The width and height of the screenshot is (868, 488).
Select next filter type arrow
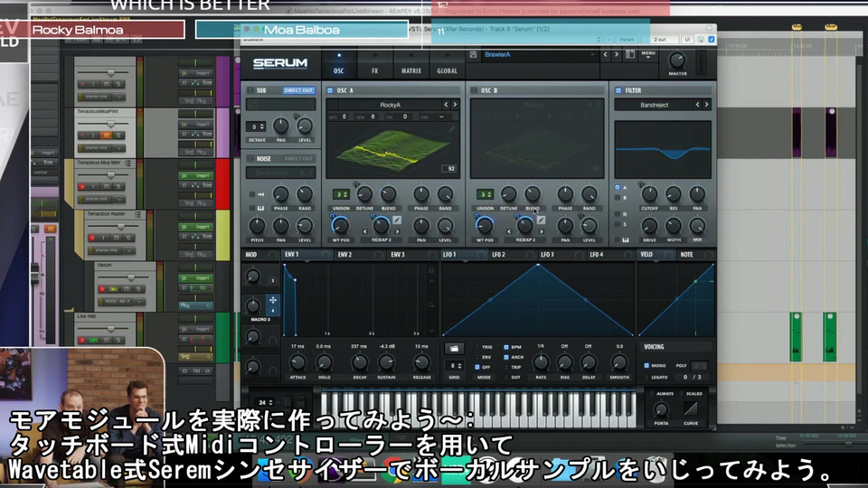click(706, 105)
